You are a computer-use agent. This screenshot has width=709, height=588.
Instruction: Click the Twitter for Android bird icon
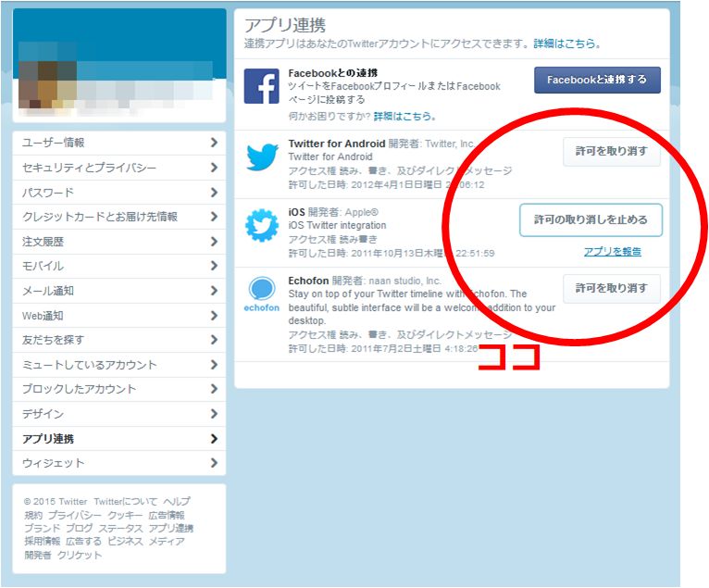262,156
